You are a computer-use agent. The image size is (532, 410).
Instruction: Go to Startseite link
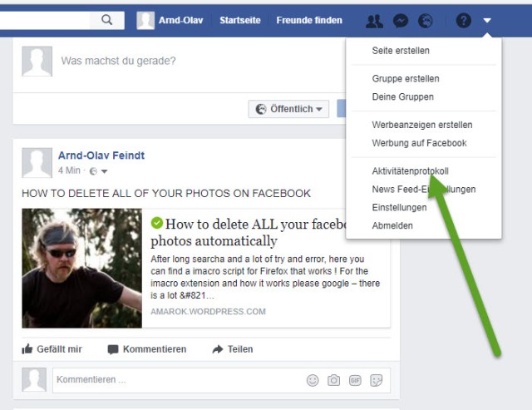240,21
